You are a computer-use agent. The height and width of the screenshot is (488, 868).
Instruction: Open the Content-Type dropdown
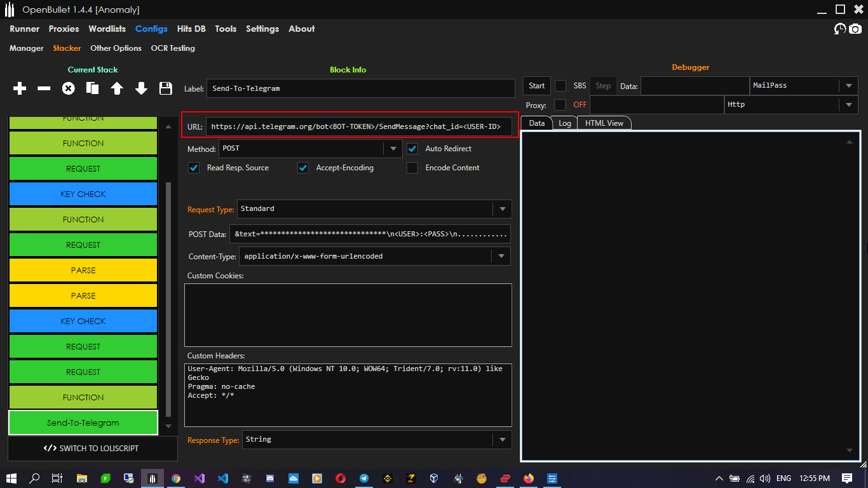tap(501, 256)
